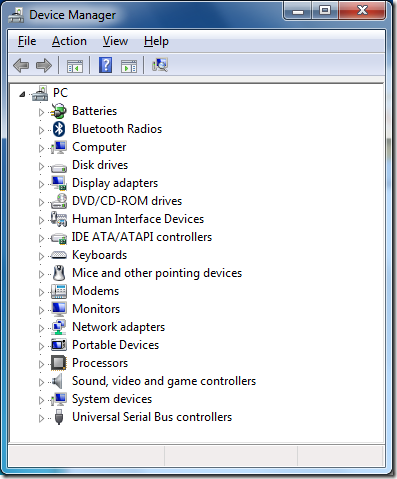The image size is (397, 479).
Task: Click the USB controllers plug icon
Action: [x=59, y=417]
